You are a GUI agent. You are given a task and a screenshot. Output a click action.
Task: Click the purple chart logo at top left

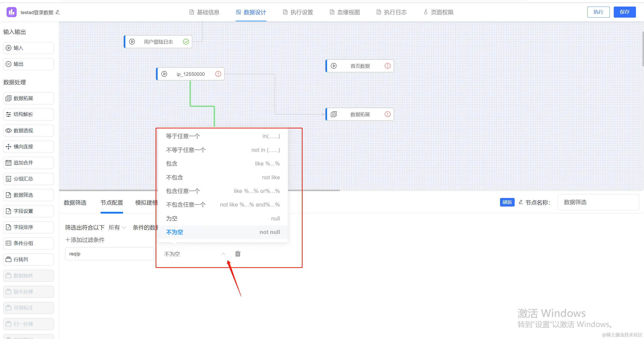pos(11,12)
